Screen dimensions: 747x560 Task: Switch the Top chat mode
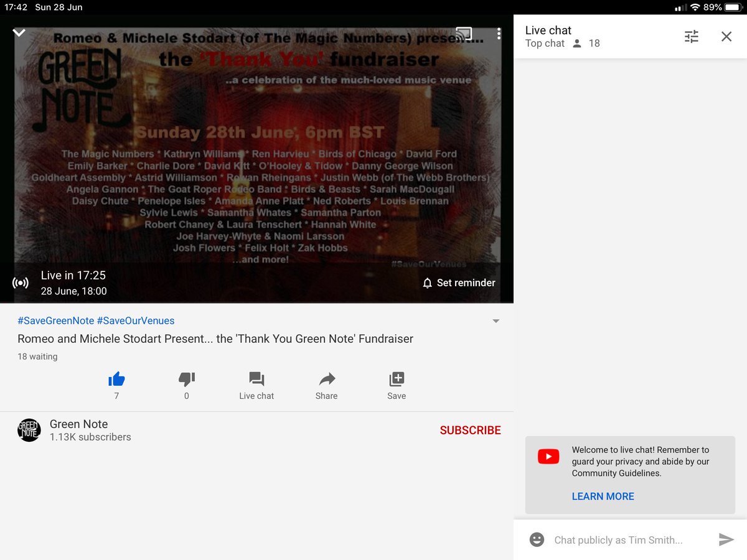pos(545,44)
